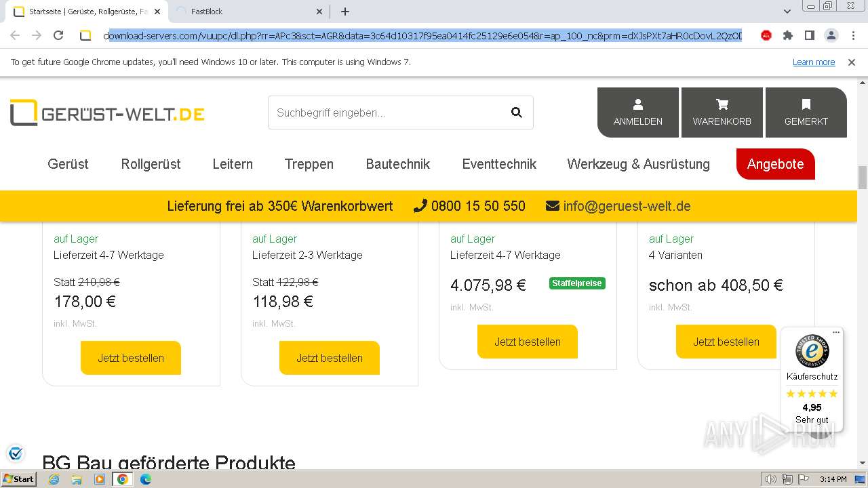Open the media player taskbar icon
The height and width of the screenshot is (488, 868).
coord(100,479)
